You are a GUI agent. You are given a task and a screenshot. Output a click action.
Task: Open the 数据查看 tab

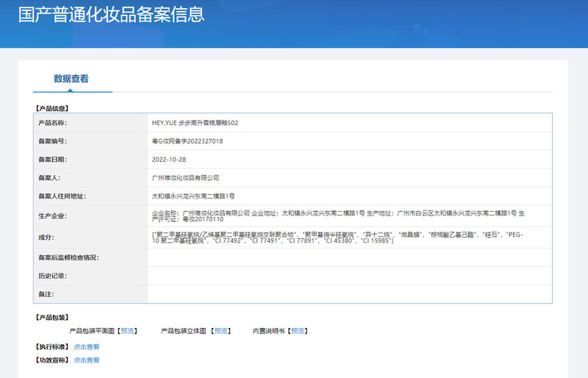(x=71, y=79)
